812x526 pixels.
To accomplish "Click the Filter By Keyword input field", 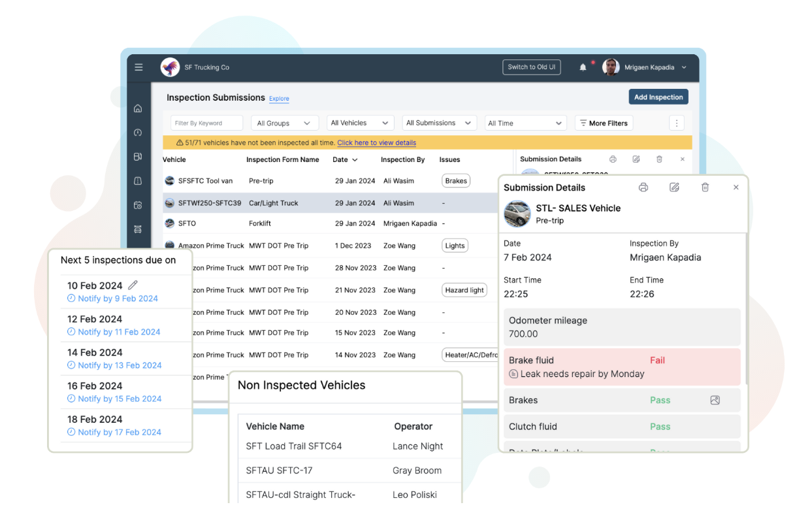I will click(x=207, y=123).
